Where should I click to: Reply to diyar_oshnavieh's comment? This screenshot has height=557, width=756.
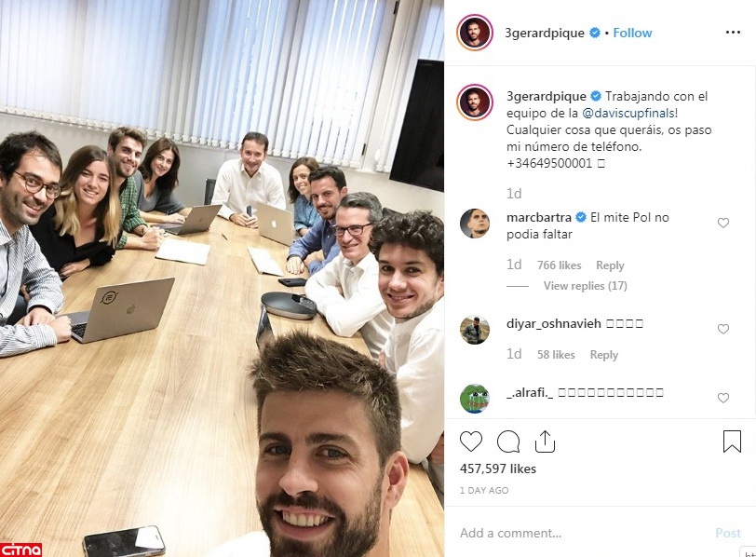(603, 355)
